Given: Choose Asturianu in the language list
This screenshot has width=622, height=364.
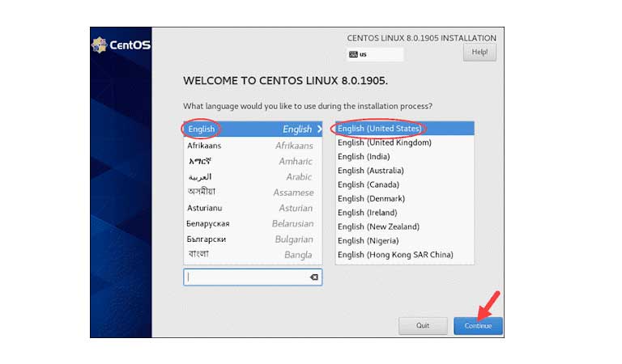Looking at the screenshot, I should click(253, 208).
